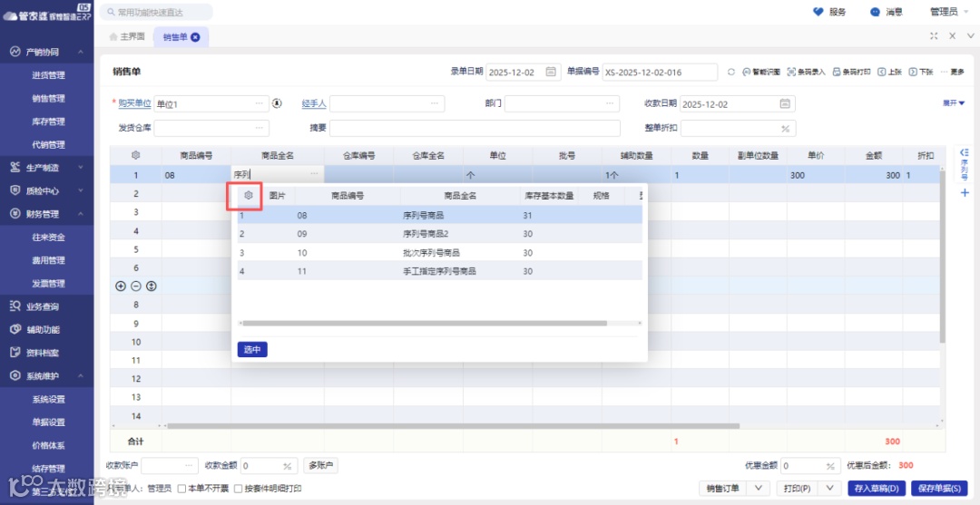Go to next document 下张
The height and width of the screenshot is (505, 980).
point(921,72)
